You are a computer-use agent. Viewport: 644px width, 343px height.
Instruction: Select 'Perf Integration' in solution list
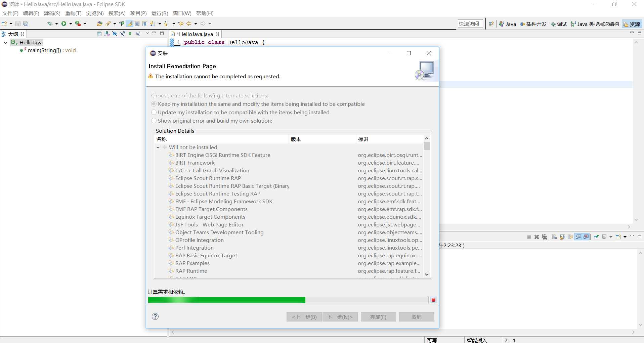(x=289, y=248)
